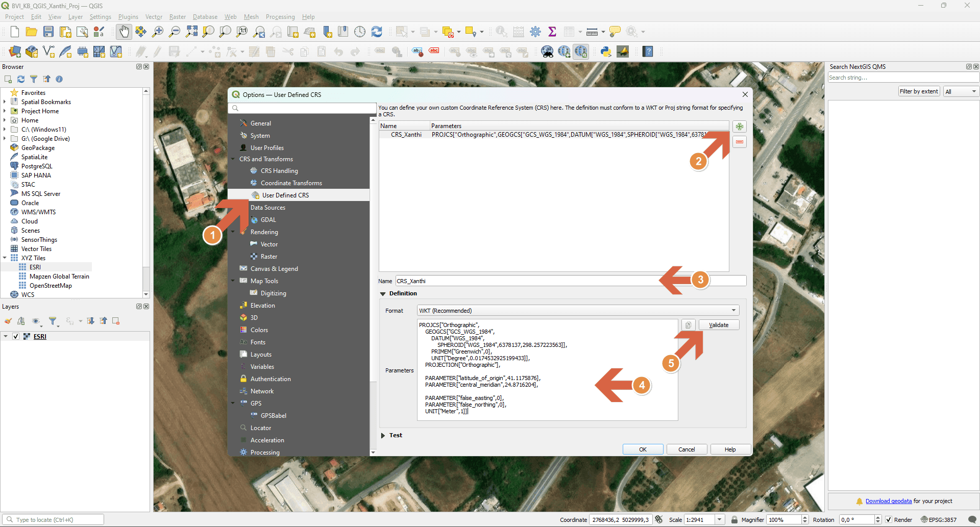Open the Processing Toolbox gear icon
The height and width of the screenshot is (527, 980).
tap(535, 32)
